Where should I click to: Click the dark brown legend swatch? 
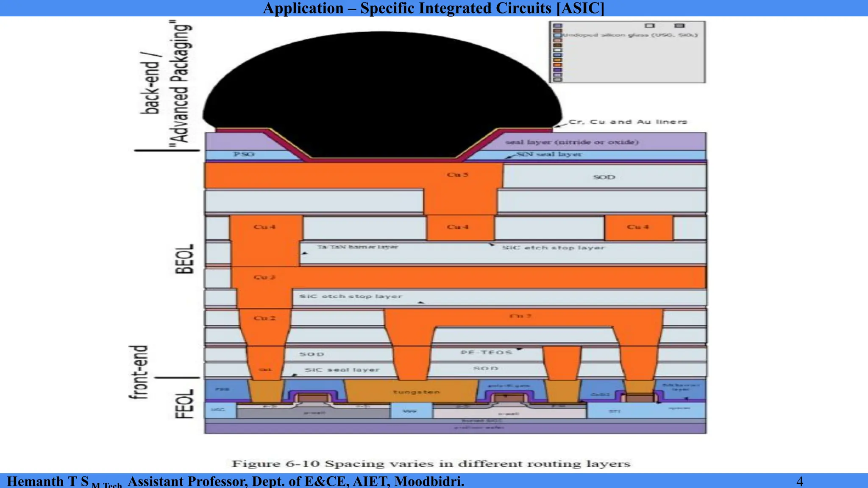click(x=558, y=45)
